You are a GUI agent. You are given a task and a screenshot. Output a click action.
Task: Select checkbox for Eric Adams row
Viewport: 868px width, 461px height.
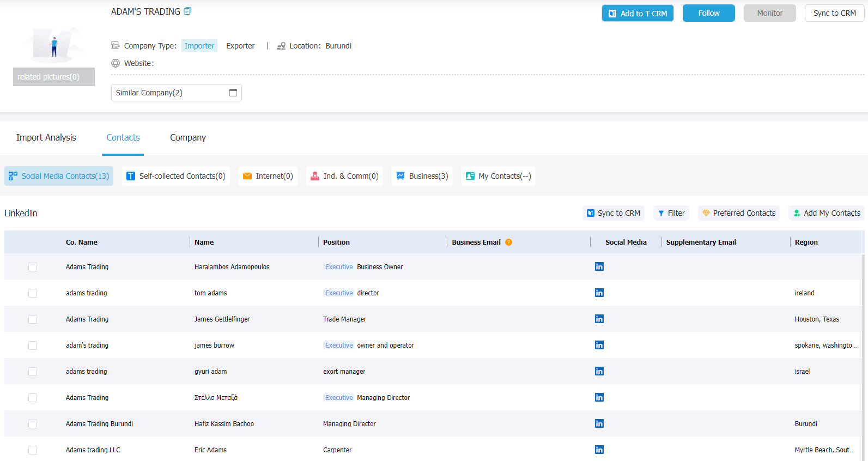pos(33,450)
